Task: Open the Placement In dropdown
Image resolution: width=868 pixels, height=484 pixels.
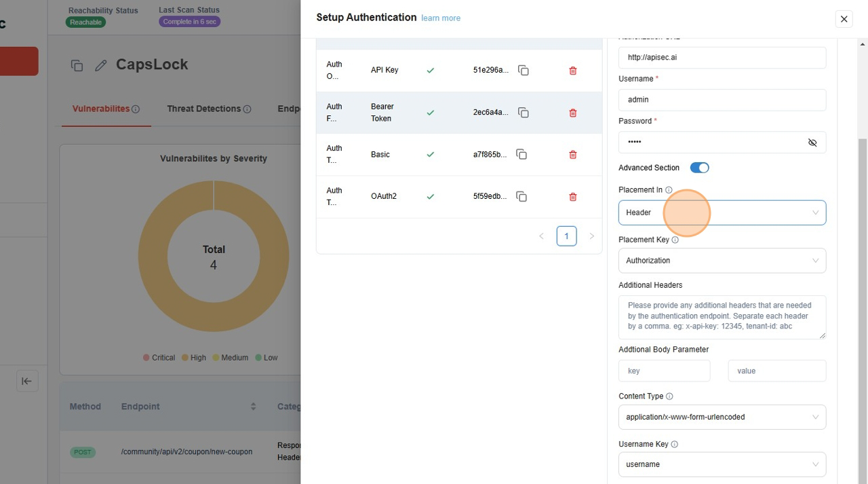Action: [x=722, y=212]
